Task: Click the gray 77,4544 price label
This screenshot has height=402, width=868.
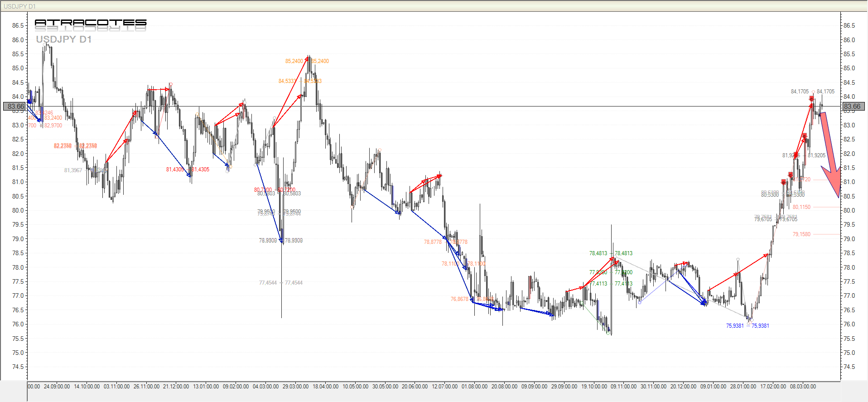Action: tap(268, 283)
